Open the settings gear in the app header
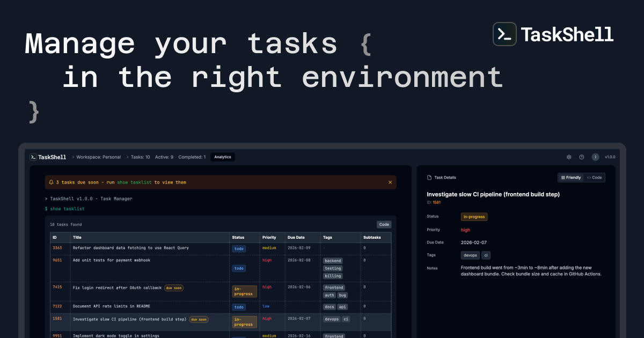This screenshot has width=644, height=338. tap(569, 157)
